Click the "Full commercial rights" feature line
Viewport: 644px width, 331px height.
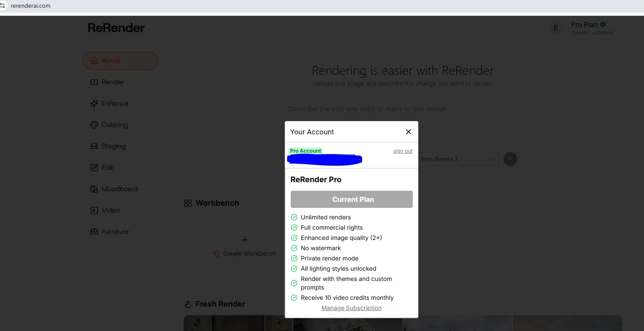(332, 228)
